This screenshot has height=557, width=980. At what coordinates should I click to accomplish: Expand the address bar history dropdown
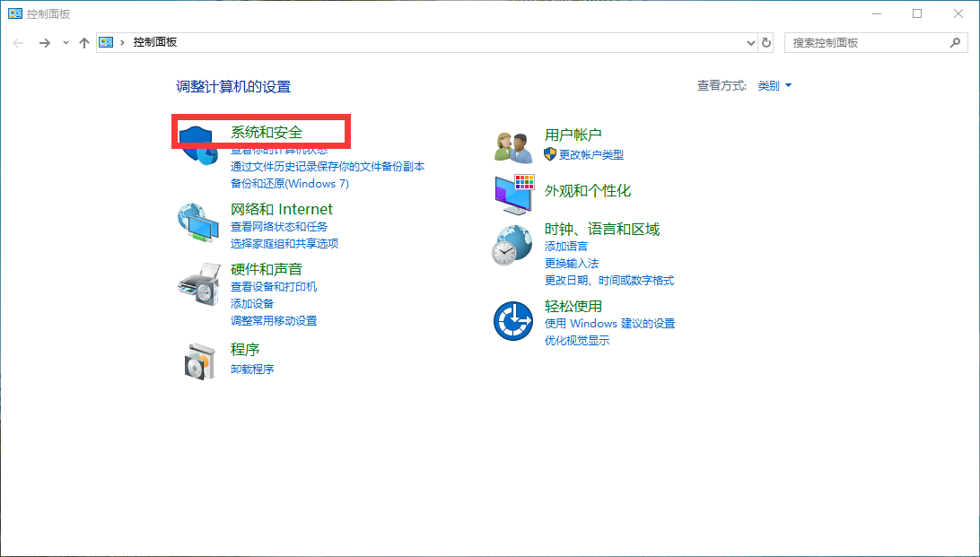[x=751, y=43]
